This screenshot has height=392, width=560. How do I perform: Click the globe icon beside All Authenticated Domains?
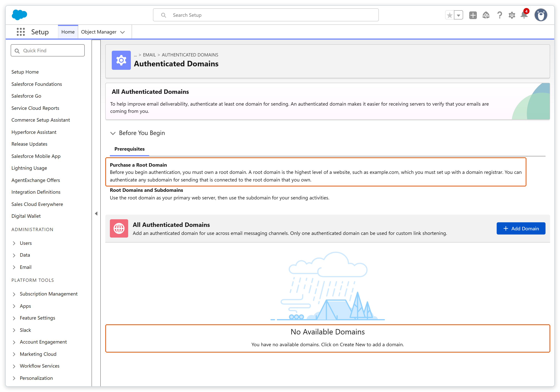click(119, 228)
